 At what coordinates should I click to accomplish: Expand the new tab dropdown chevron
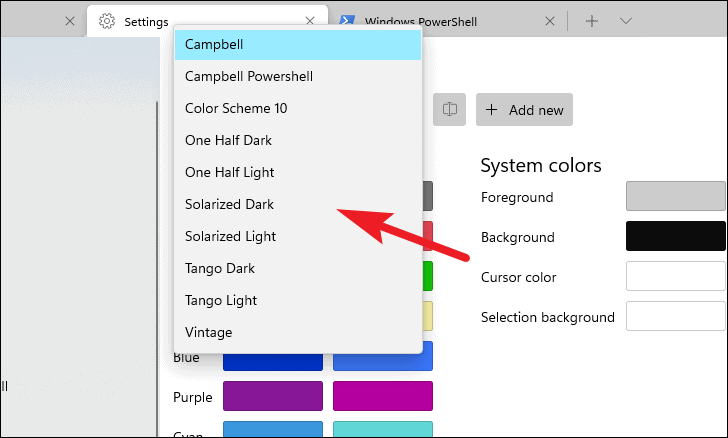(x=626, y=21)
